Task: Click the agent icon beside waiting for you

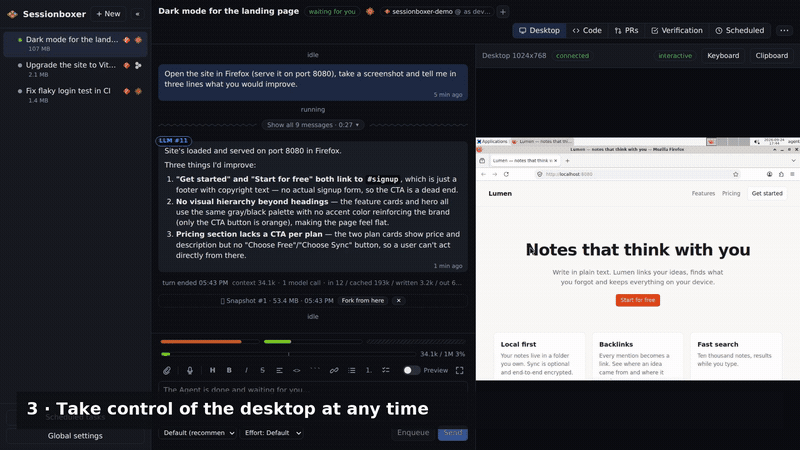Action: coord(370,11)
